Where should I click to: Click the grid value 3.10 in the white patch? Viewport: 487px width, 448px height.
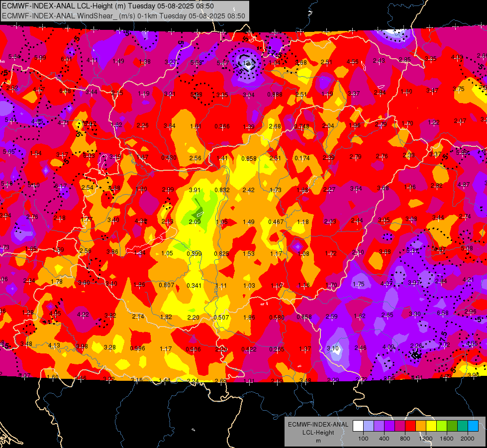333,348
